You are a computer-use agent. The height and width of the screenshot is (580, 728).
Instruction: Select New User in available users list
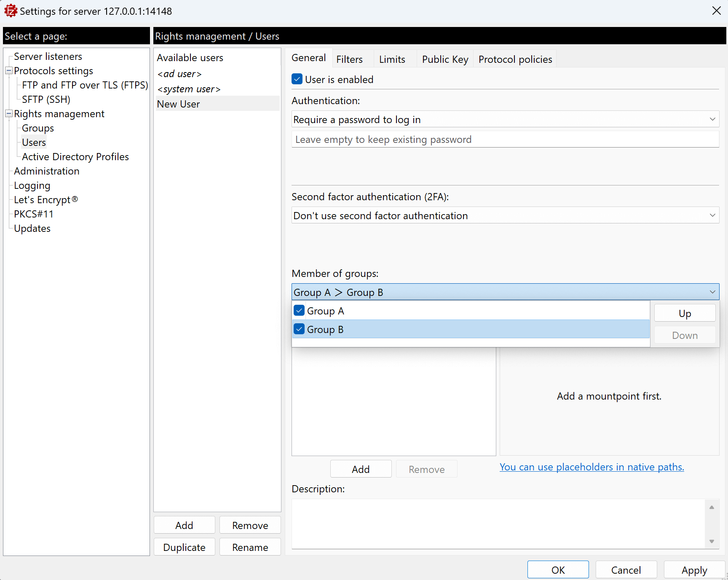click(179, 104)
